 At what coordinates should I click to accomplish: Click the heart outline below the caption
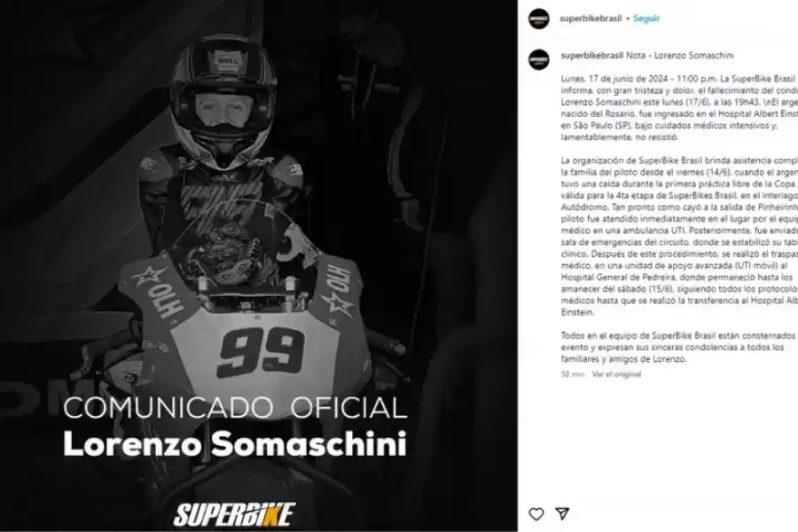pos(536,512)
